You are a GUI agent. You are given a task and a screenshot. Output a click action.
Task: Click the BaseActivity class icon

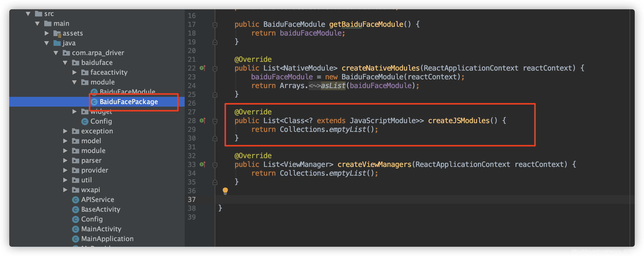76,210
